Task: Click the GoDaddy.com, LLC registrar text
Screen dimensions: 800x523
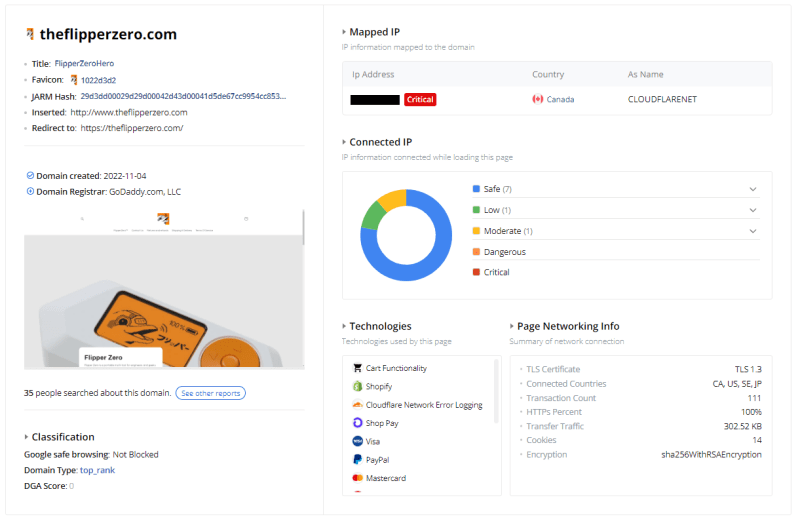Action: (x=145, y=192)
